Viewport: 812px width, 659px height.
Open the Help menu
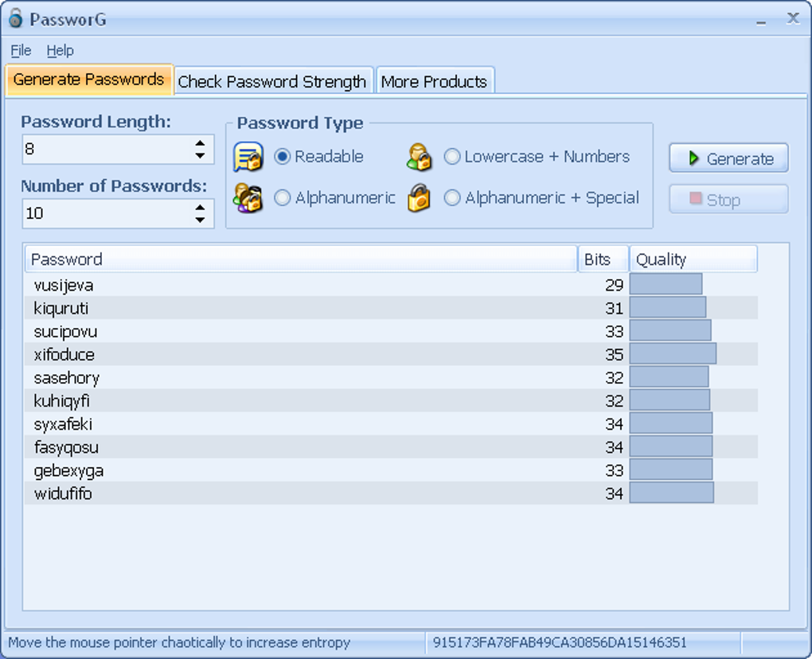pyautogui.click(x=60, y=50)
